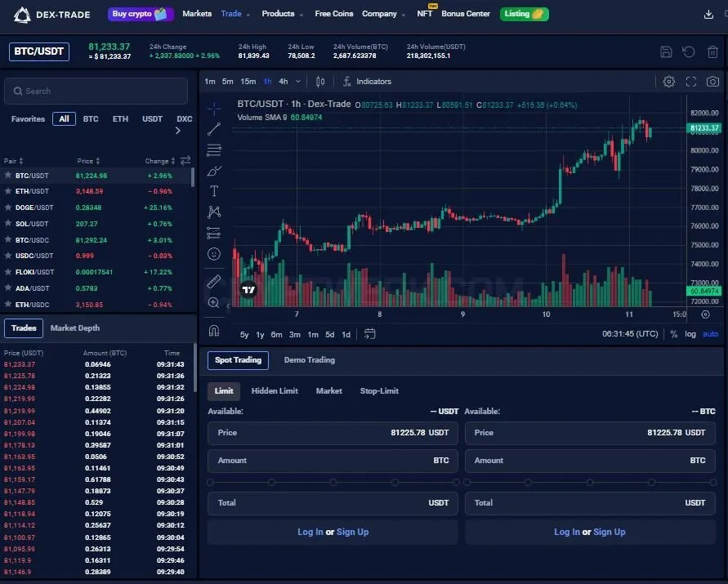This screenshot has width=728, height=584.
Task: Open candlestick chart style selector
Action: 320,82
